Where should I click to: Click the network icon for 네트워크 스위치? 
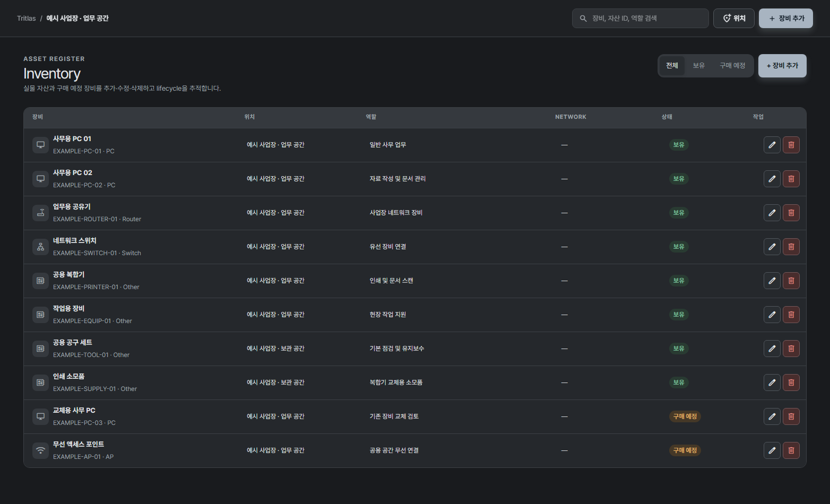(x=40, y=247)
